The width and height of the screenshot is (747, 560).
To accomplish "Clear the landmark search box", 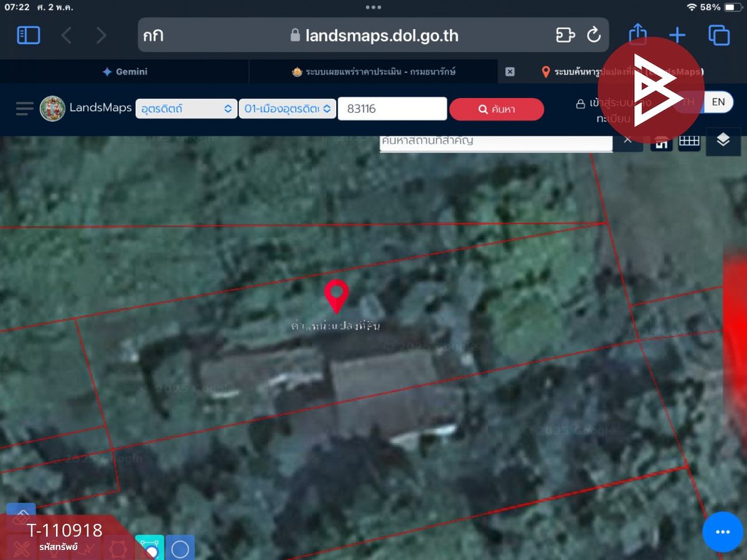I will click(x=628, y=141).
